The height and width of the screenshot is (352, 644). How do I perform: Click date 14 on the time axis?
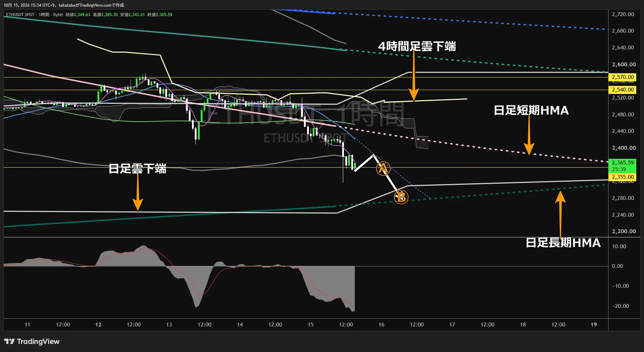[240, 325]
